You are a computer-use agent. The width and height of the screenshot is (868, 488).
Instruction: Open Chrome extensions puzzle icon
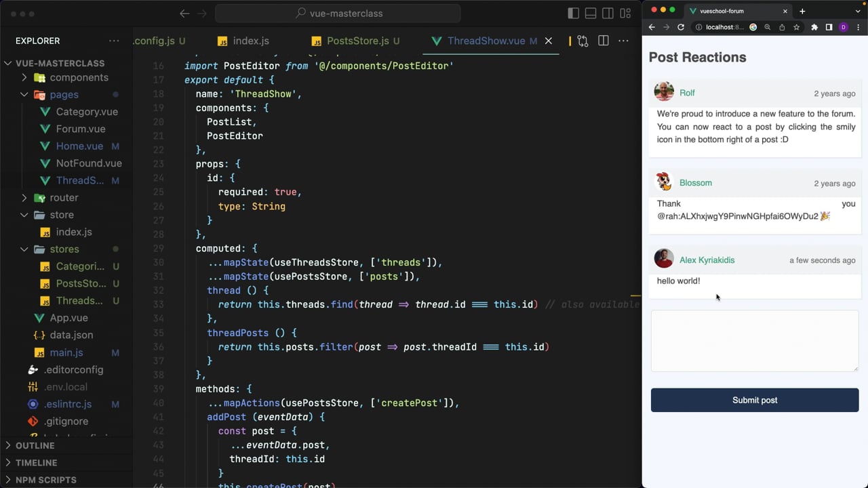pyautogui.click(x=814, y=27)
